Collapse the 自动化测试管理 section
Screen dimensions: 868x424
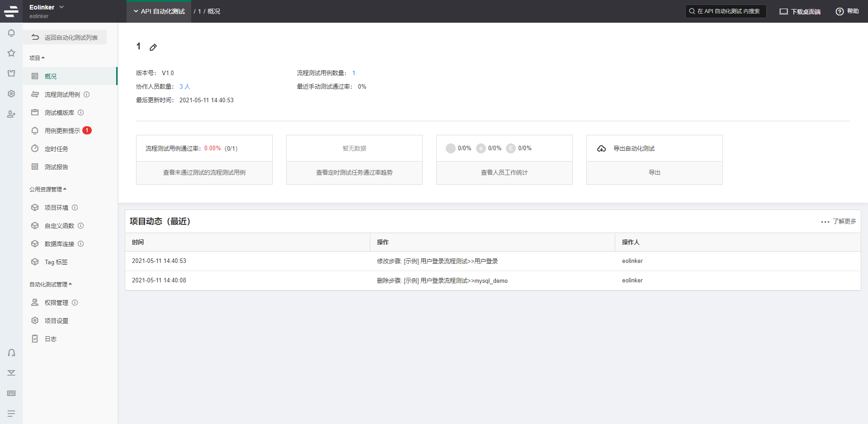[51, 284]
